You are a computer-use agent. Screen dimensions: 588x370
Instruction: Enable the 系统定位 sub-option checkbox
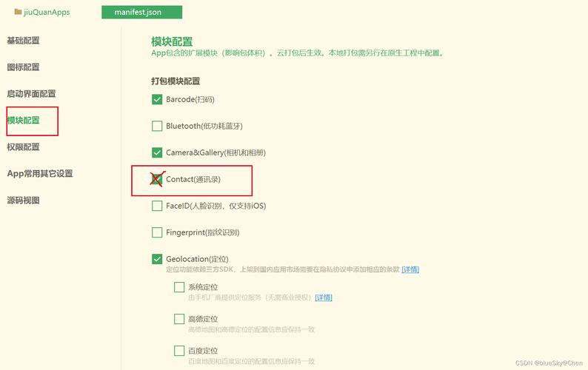pyautogui.click(x=179, y=287)
